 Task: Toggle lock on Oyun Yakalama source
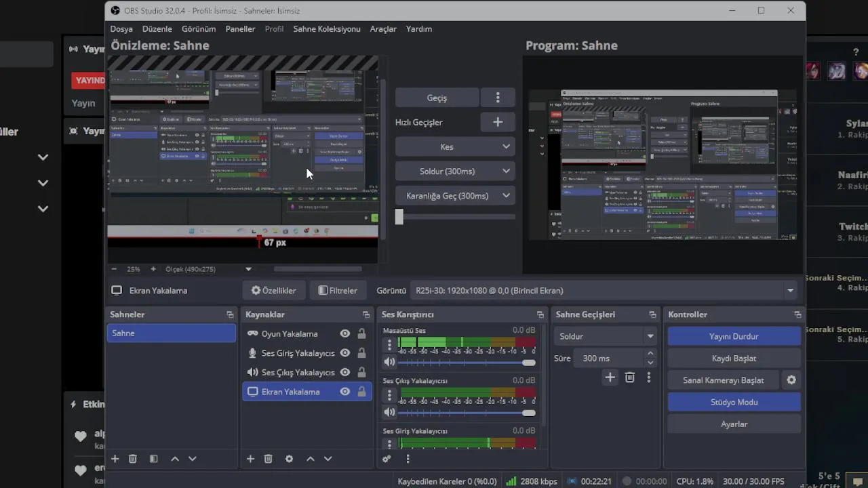(361, 333)
